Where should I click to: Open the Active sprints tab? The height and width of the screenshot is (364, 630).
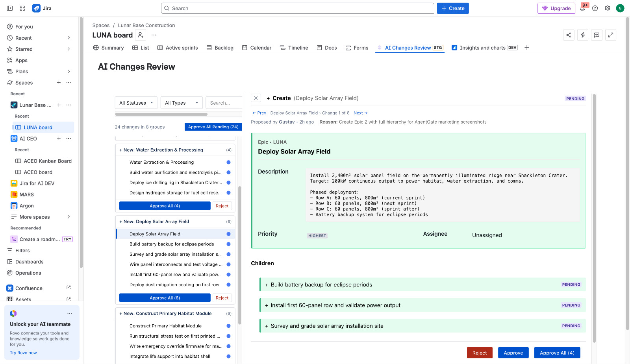tap(178, 48)
